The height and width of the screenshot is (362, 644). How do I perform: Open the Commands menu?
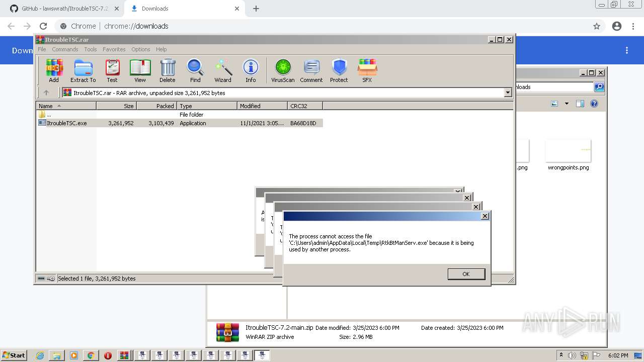coord(65,49)
